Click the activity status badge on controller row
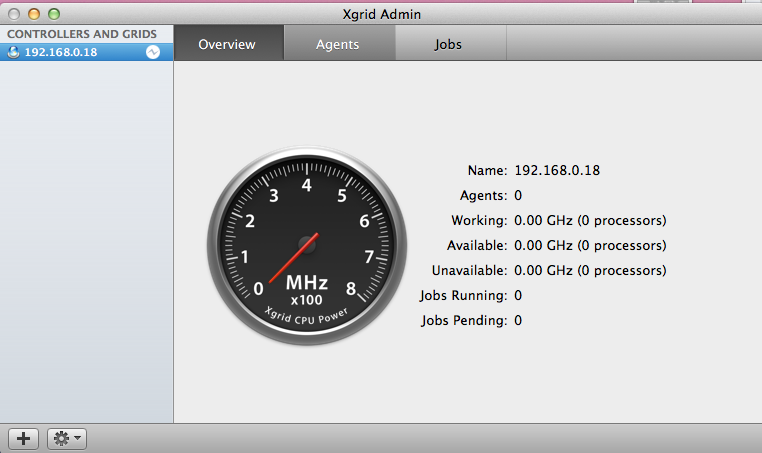The width and height of the screenshot is (762, 453). coord(153,52)
